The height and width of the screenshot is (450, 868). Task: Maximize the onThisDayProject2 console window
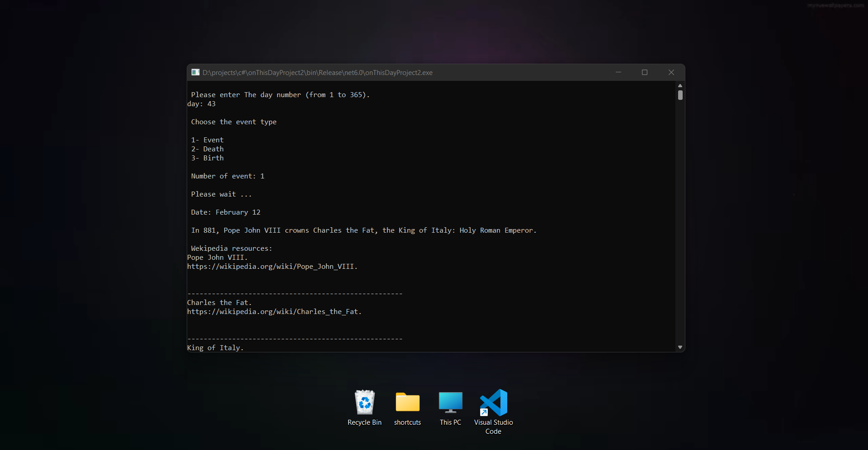click(645, 72)
